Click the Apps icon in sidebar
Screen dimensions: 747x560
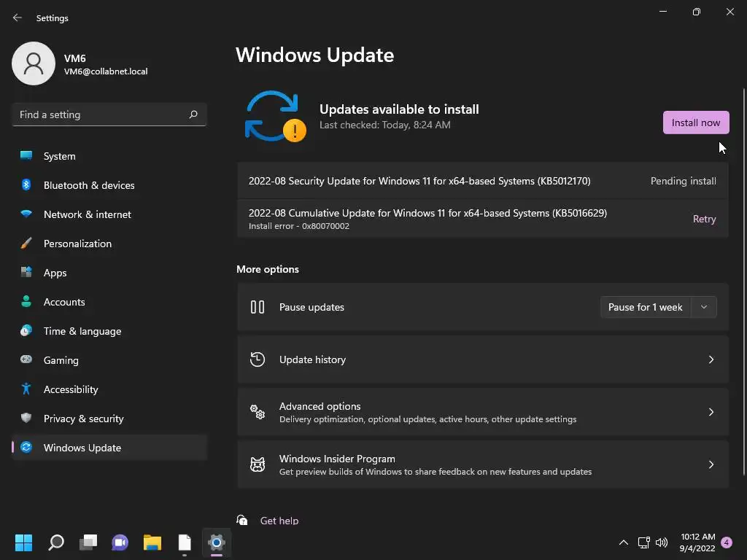click(26, 273)
